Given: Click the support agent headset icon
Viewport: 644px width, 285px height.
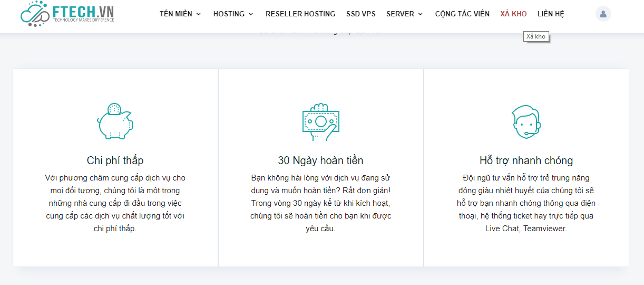Looking at the screenshot, I should (x=526, y=121).
